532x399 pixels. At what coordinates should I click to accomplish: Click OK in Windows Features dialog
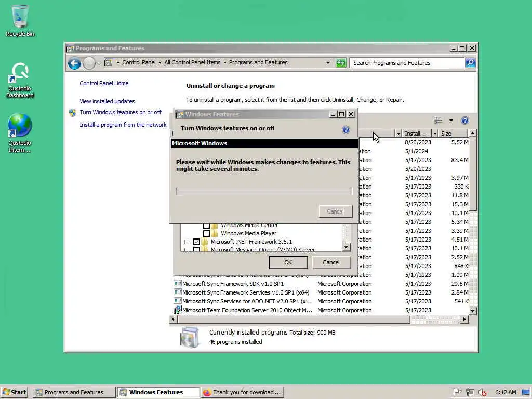pos(288,262)
